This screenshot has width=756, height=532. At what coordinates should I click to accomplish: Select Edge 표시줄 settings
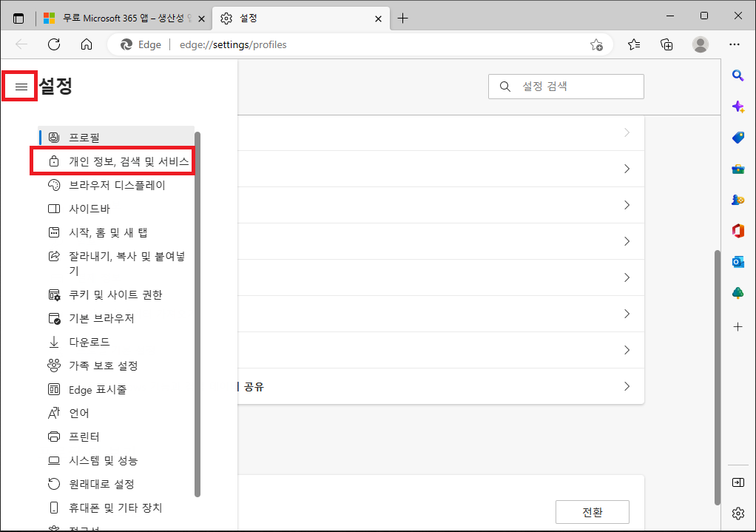pos(116,390)
